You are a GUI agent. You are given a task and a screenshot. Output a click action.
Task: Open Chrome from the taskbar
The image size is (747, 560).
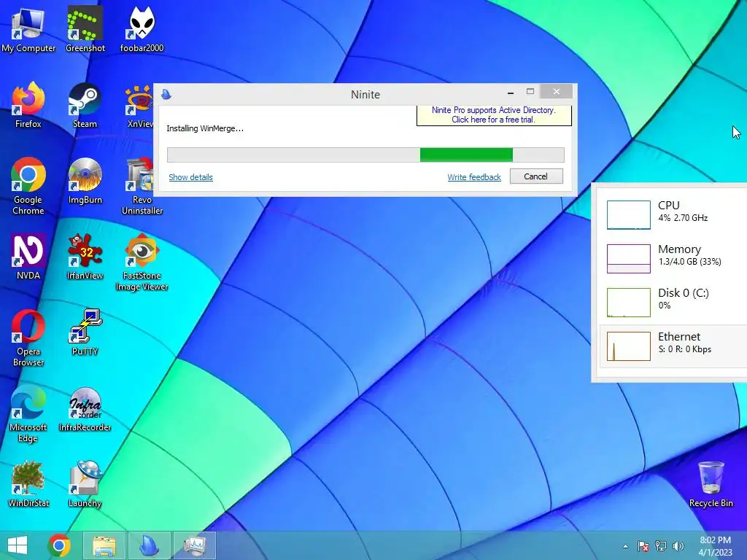59,545
